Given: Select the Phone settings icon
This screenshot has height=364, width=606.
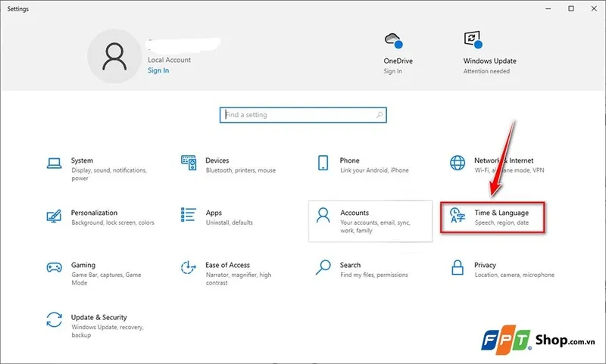Looking at the screenshot, I should (x=323, y=163).
